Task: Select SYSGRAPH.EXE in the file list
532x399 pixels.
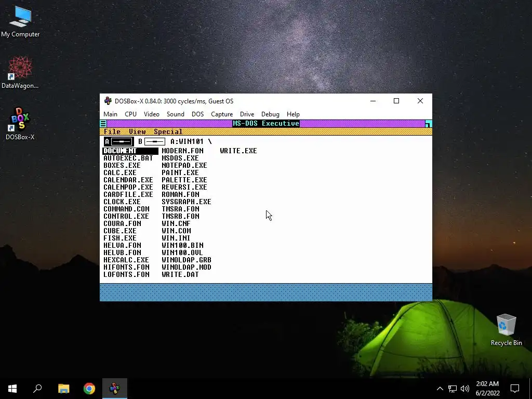Action: tap(187, 202)
